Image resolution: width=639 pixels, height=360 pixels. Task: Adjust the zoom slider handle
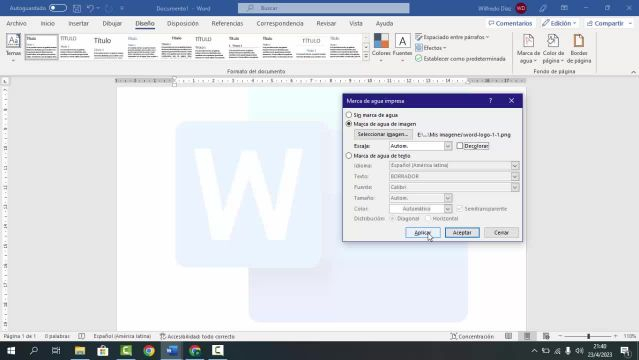point(588,336)
